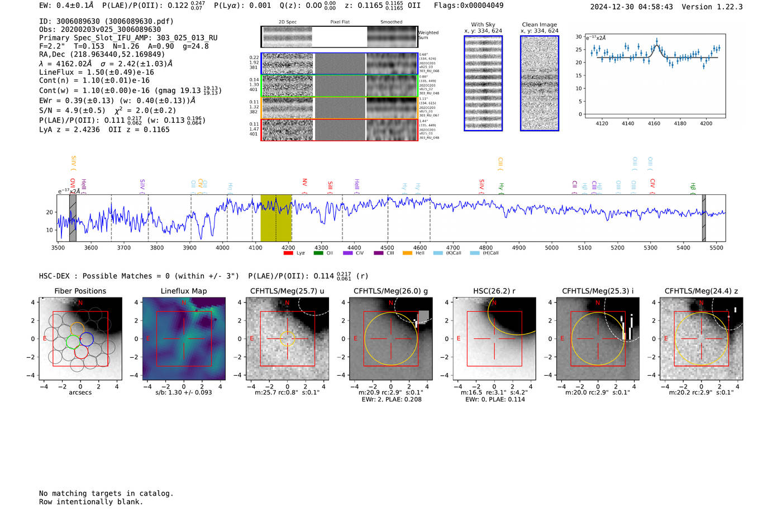Click the RA,Dec coordinates line
This screenshot has height=532, width=782.
[102, 55]
